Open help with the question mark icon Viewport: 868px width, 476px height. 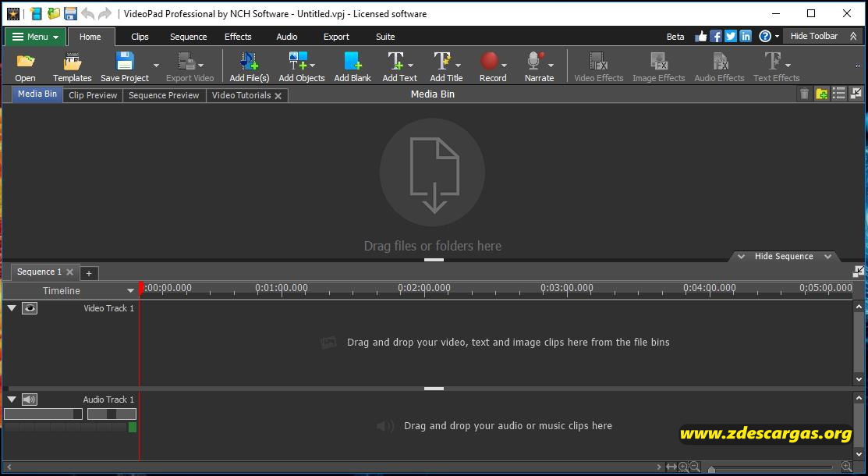coord(765,37)
